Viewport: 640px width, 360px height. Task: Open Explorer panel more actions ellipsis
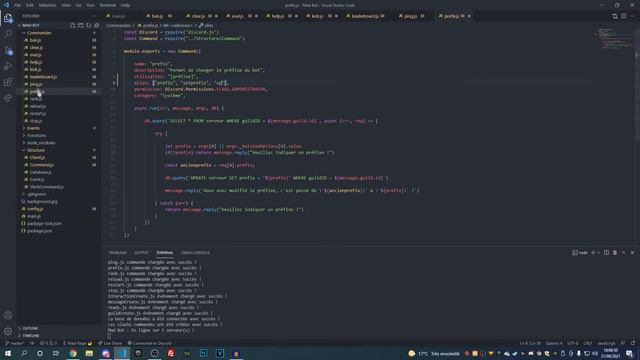pos(93,16)
